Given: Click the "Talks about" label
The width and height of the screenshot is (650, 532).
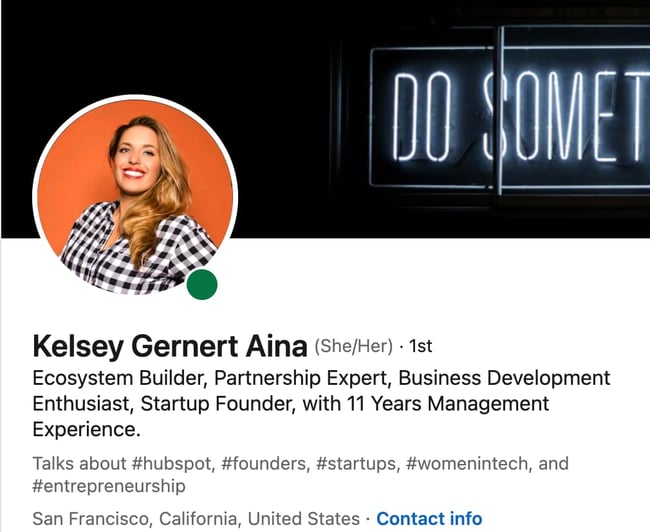Looking at the screenshot, I should pos(72,464).
